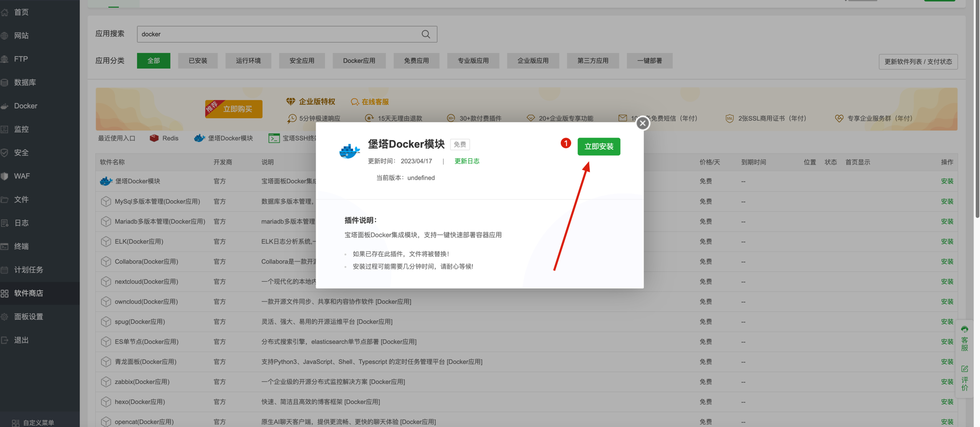Open 数据库 sidebar item
The height and width of the screenshot is (427, 980).
click(40, 82)
